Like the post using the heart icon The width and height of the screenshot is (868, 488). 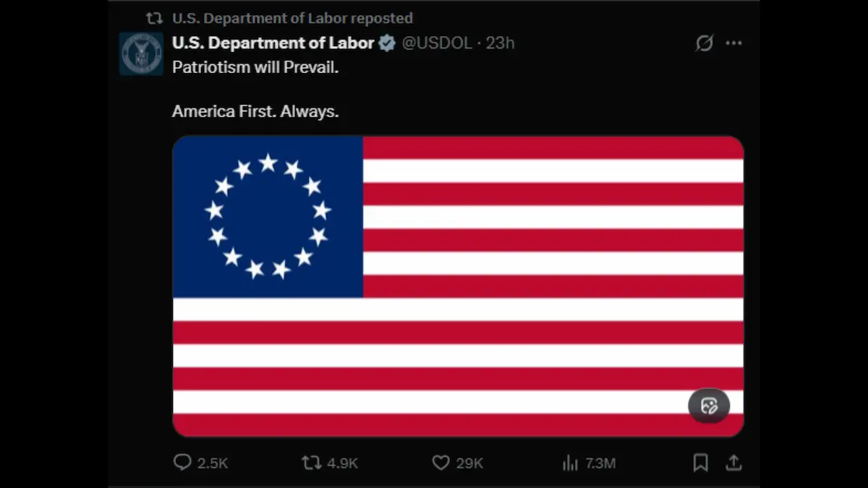coord(441,462)
